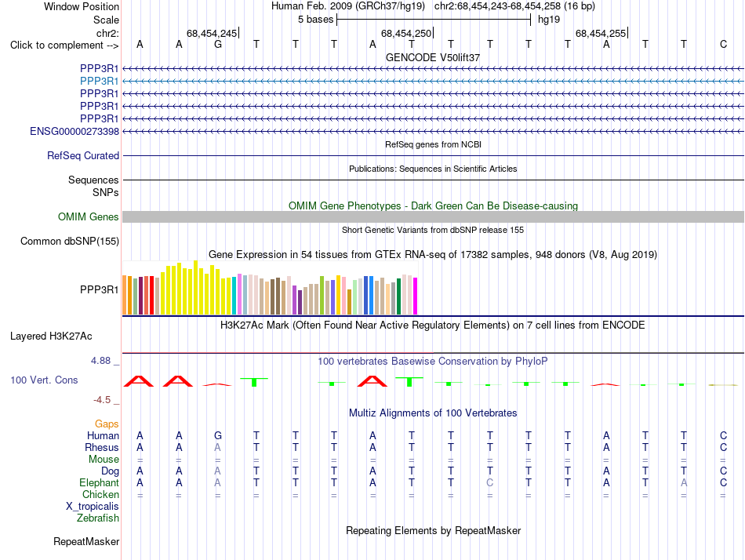Click 'Publications: Sequences in Scientific Articles' title
Image resolution: width=745 pixels, height=560 pixels.
point(433,169)
